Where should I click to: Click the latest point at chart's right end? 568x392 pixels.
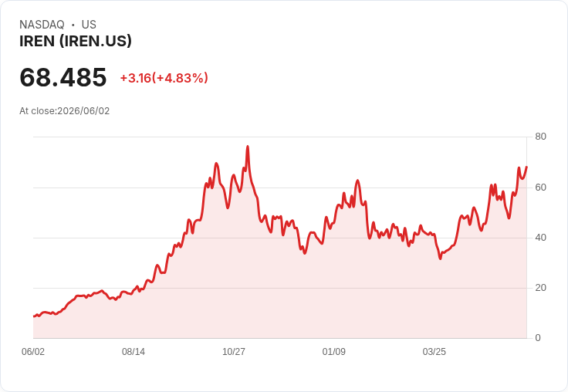click(x=526, y=167)
